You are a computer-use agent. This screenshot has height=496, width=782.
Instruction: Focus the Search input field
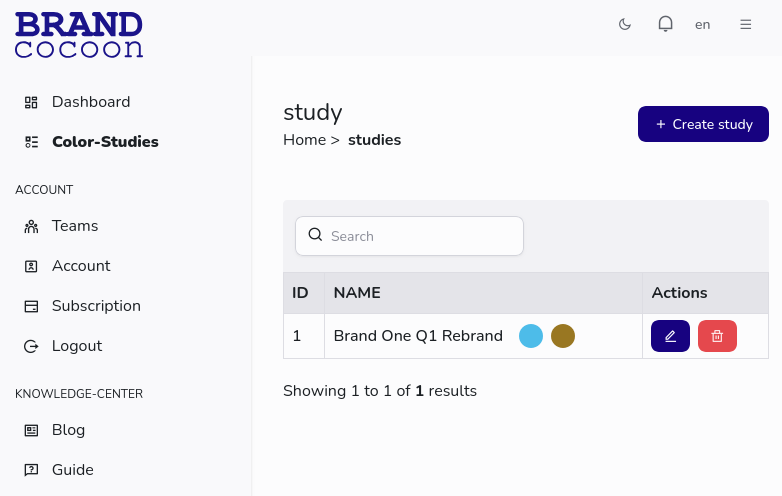click(x=420, y=236)
